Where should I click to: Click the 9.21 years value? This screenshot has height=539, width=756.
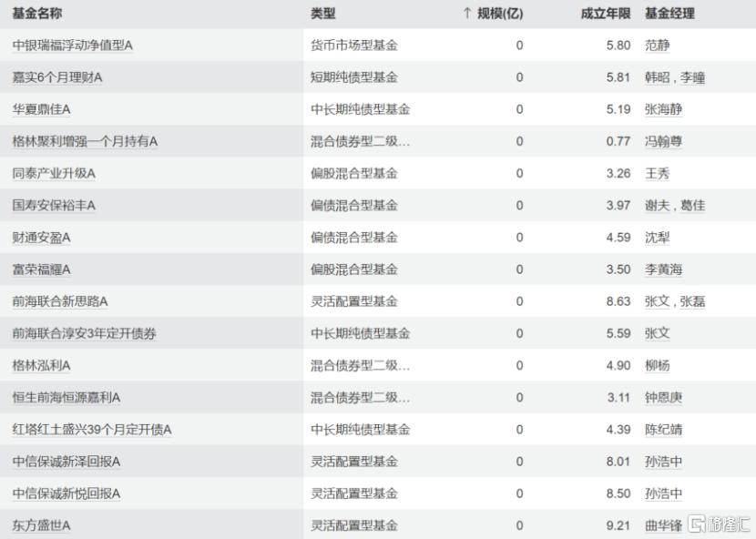pyautogui.click(x=618, y=525)
